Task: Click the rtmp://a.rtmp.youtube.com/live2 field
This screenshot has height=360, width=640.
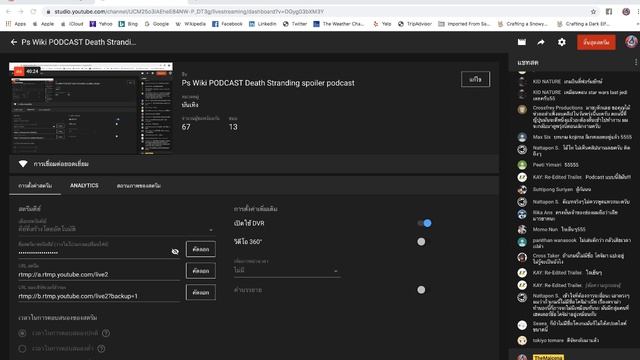Action: pyautogui.click(x=99, y=274)
